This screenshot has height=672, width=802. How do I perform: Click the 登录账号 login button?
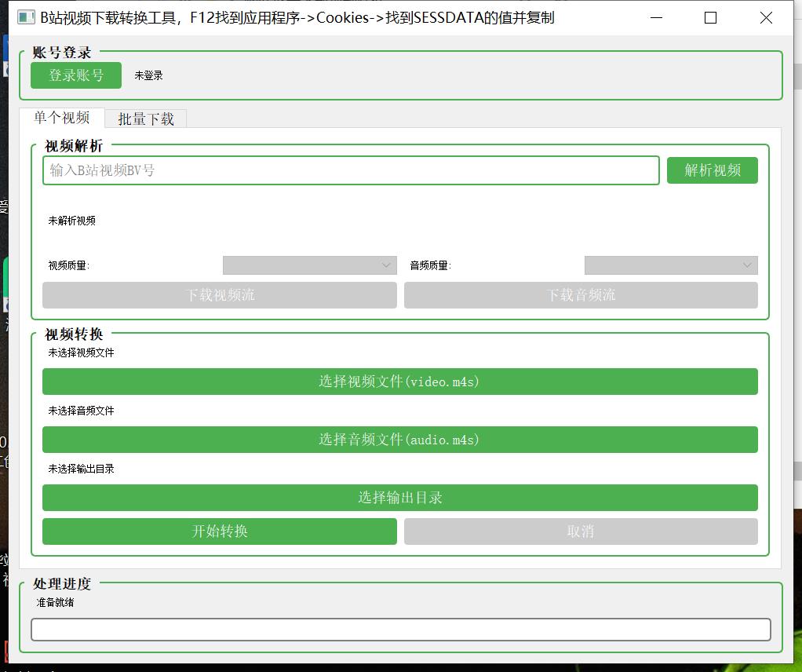click(76, 75)
